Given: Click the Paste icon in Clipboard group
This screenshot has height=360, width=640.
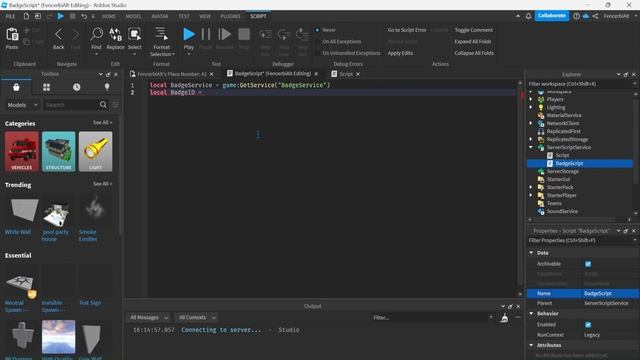Looking at the screenshot, I should (x=12, y=35).
